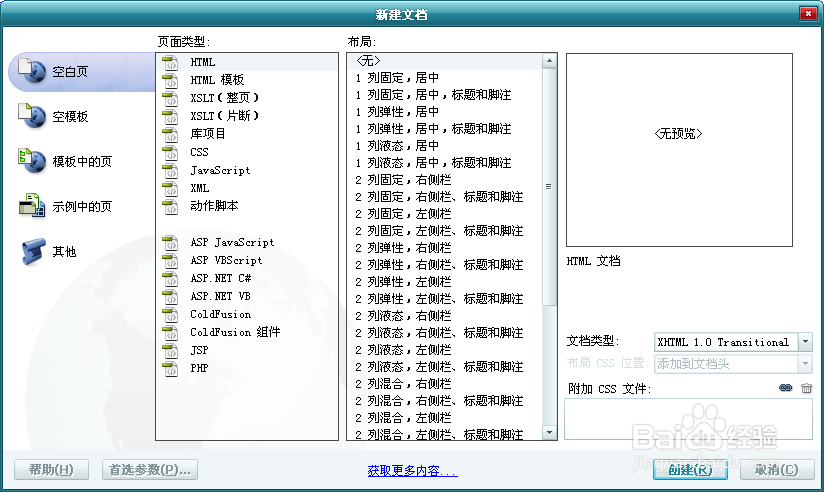This screenshot has height=492, width=824.
Task: Click the ASP JavaScript file icon
Action: click(x=170, y=243)
